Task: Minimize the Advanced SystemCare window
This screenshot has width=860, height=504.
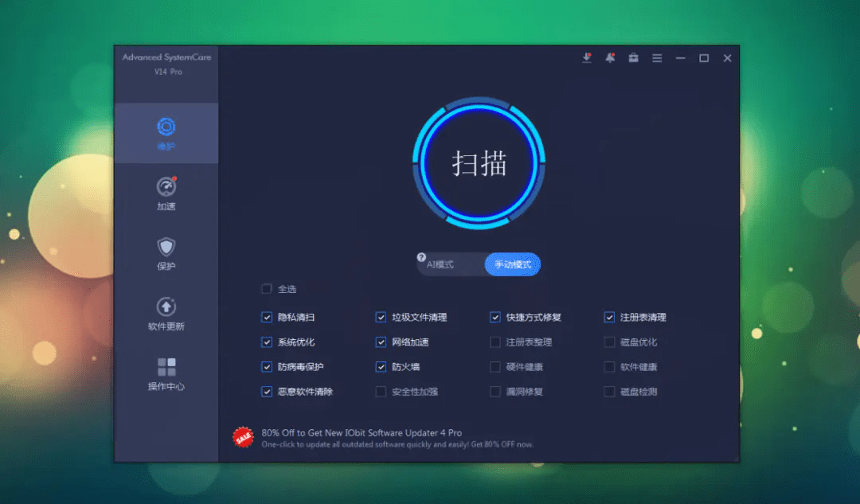Action: 681,58
